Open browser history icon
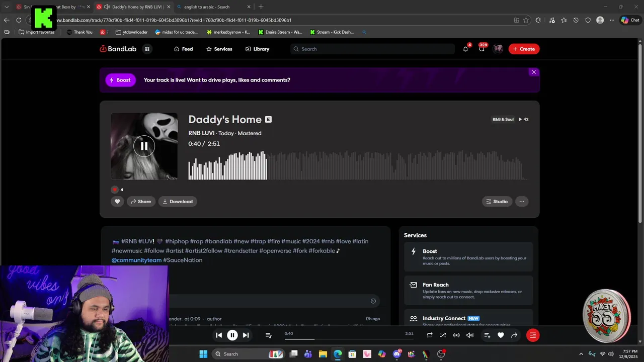The width and height of the screenshot is (644, 362). [x=576, y=20]
